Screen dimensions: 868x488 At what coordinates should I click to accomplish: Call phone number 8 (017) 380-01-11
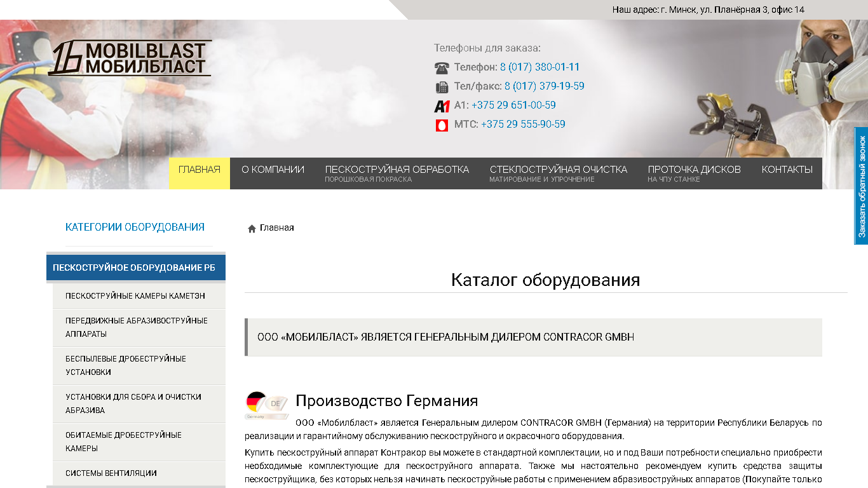539,67
